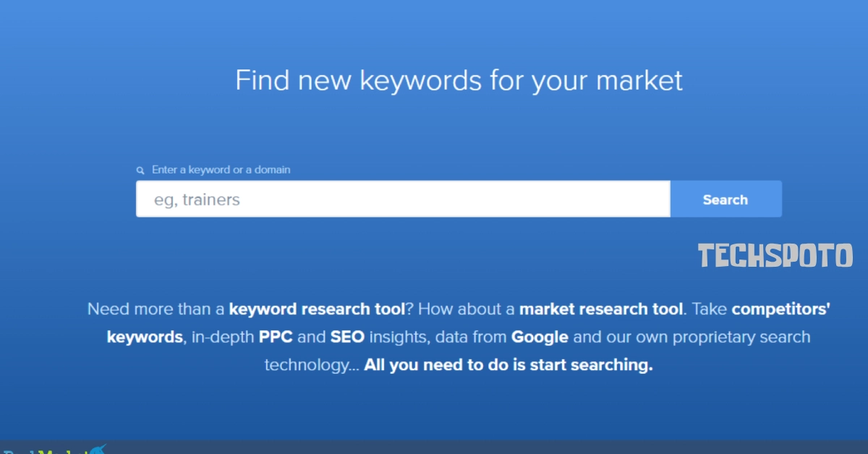Screen dimensions: 868x454
Task: Click the bold 'keyword research tool' text
Action: point(317,309)
